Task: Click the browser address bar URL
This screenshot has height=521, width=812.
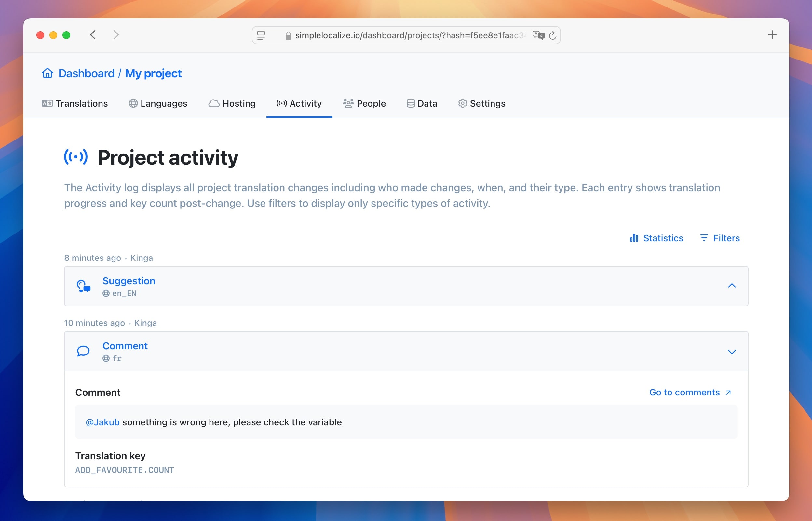Action: pos(410,35)
